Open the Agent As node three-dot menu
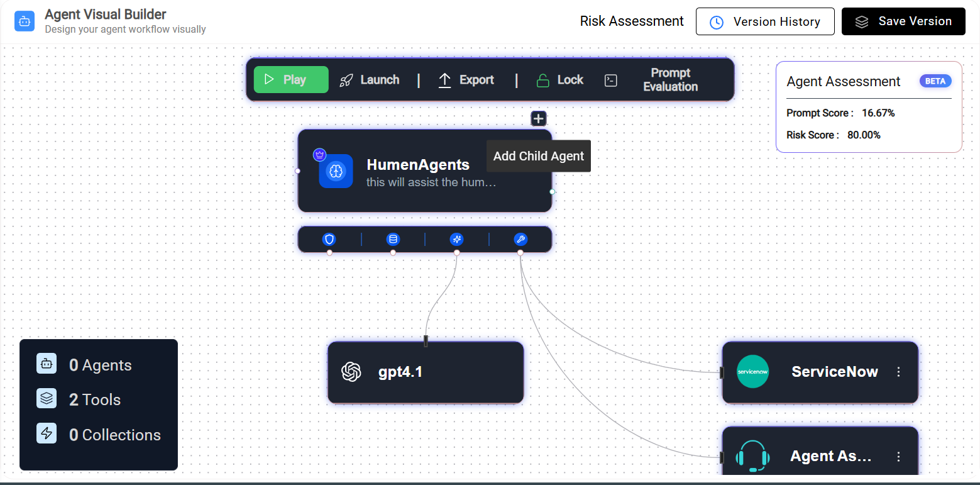980x485 pixels. [898, 456]
